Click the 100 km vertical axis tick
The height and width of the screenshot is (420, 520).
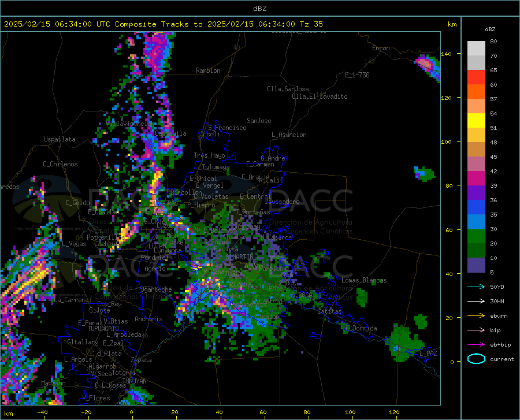coord(446,142)
